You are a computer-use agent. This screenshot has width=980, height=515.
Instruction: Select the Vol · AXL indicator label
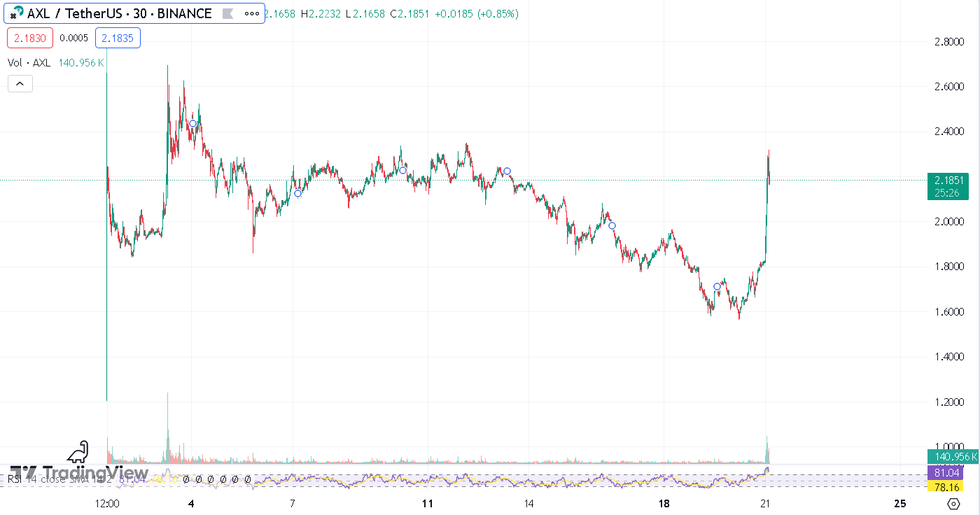29,63
